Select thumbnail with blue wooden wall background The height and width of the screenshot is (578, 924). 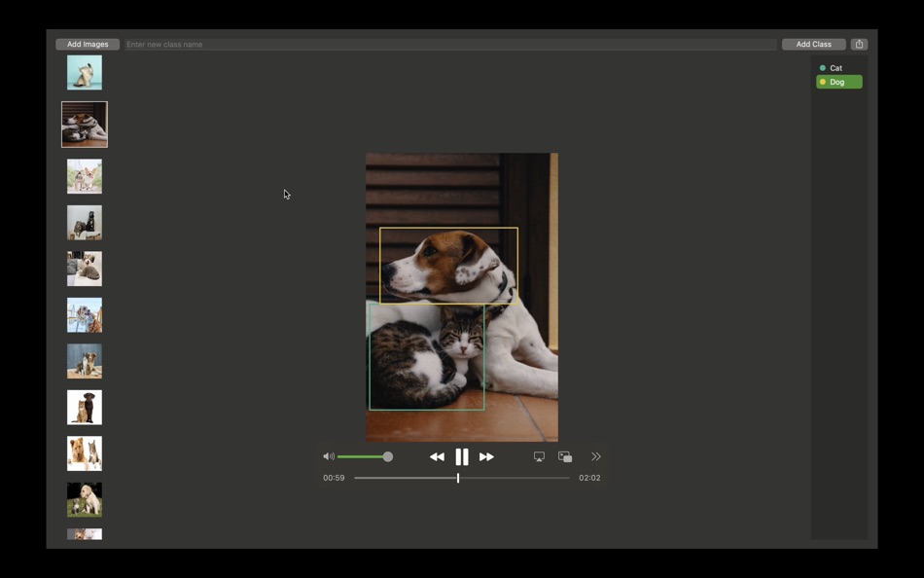click(85, 361)
